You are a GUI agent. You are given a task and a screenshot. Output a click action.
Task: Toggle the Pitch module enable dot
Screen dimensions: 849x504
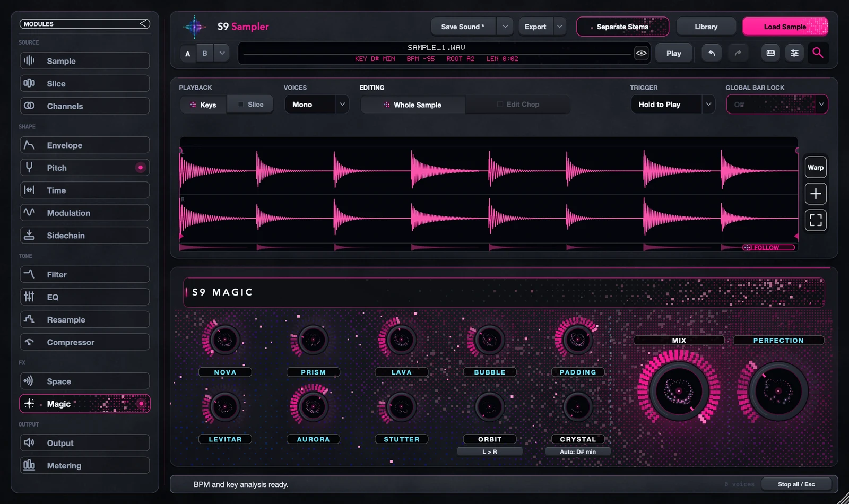coord(141,168)
